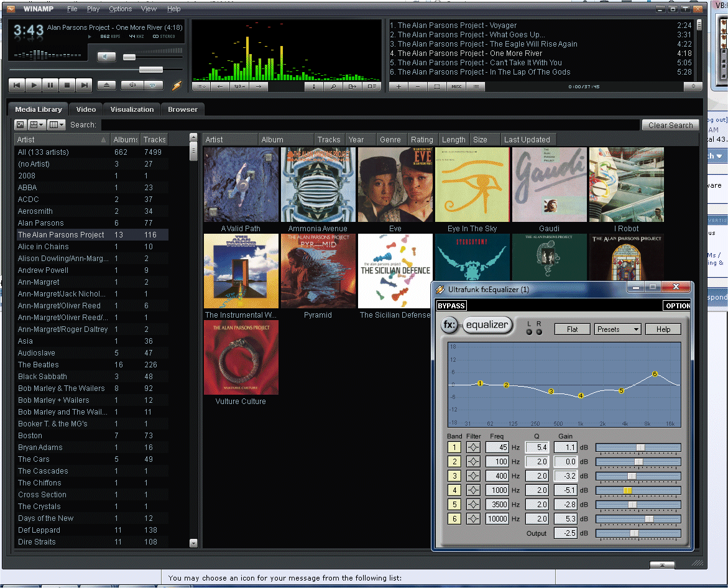Image resolution: width=728 pixels, height=588 pixels.
Task: Open the Vulture Culture album thumbnail
Action: tap(241, 357)
